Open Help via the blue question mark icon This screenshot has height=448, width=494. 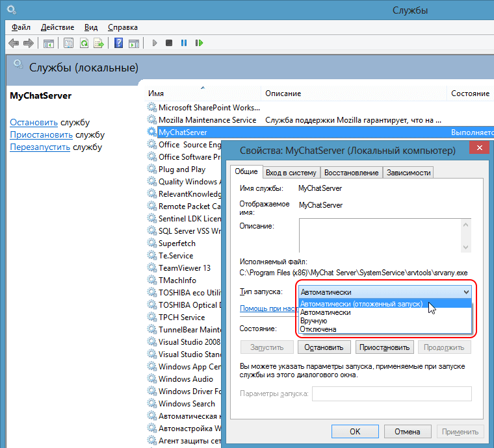(x=119, y=44)
